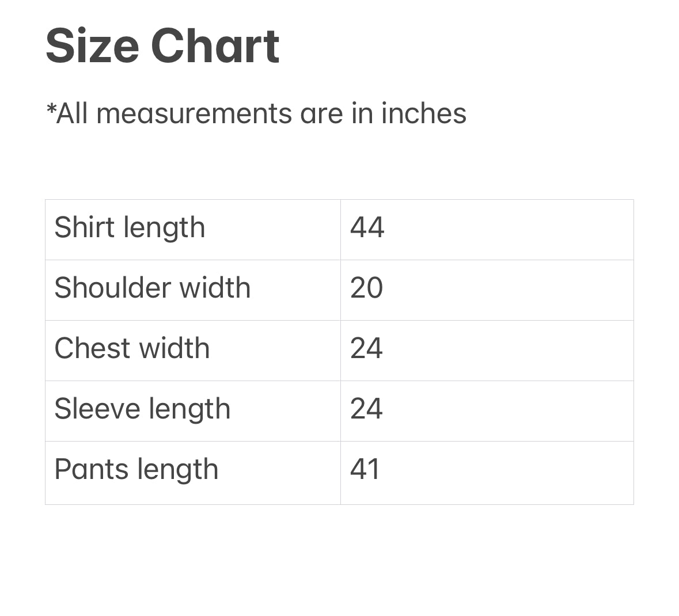The width and height of the screenshot is (679, 616).
Task: Click the Shirt length value 44
Action: (367, 227)
